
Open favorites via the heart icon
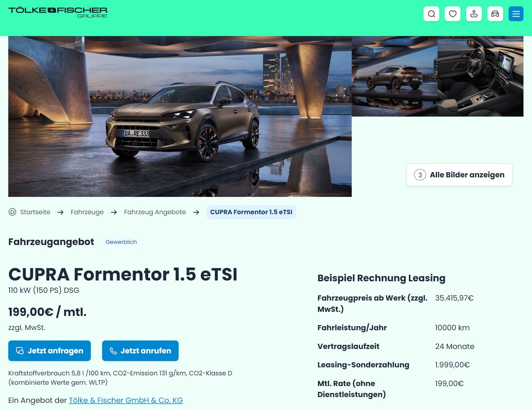452,14
